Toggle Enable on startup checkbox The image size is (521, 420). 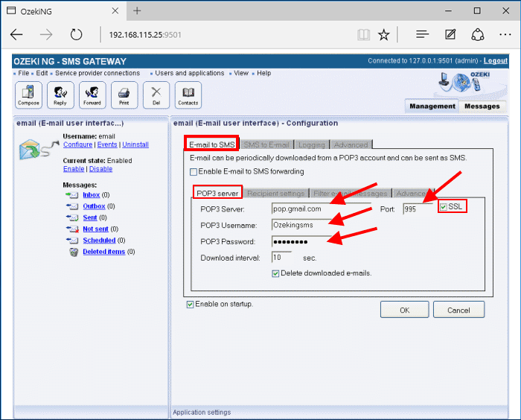tap(190, 305)
